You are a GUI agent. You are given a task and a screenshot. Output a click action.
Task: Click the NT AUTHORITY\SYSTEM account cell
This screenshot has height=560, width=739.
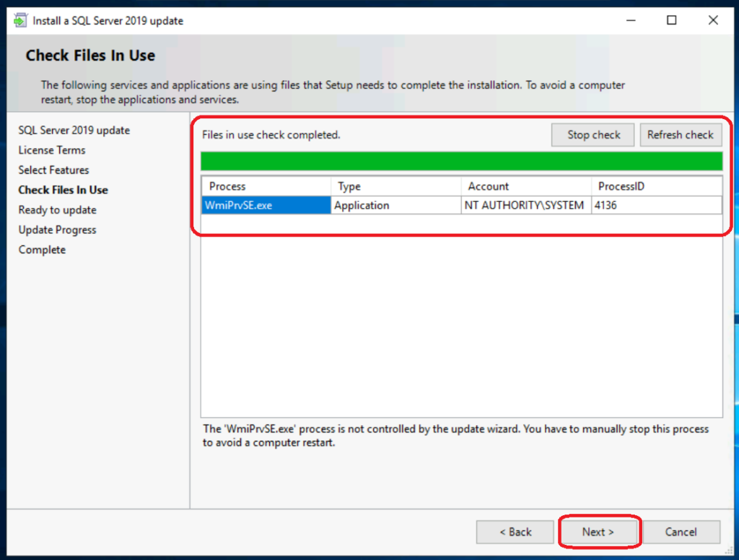tap(526, 205)
